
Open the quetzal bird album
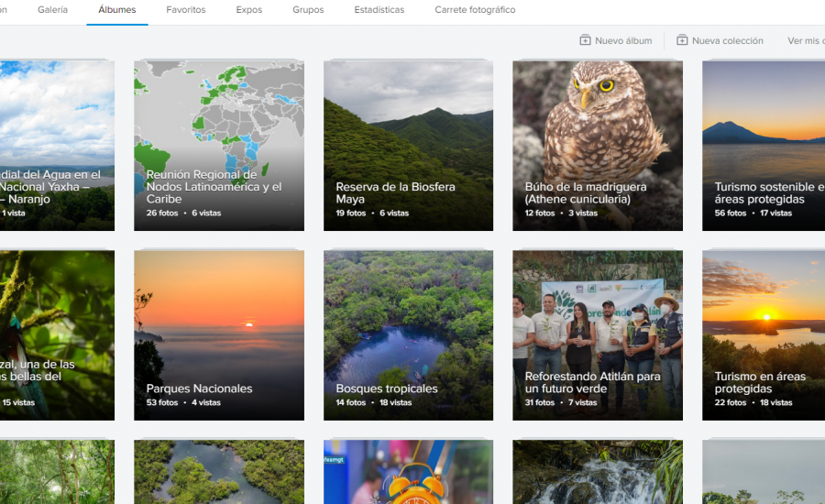point(57,335)
